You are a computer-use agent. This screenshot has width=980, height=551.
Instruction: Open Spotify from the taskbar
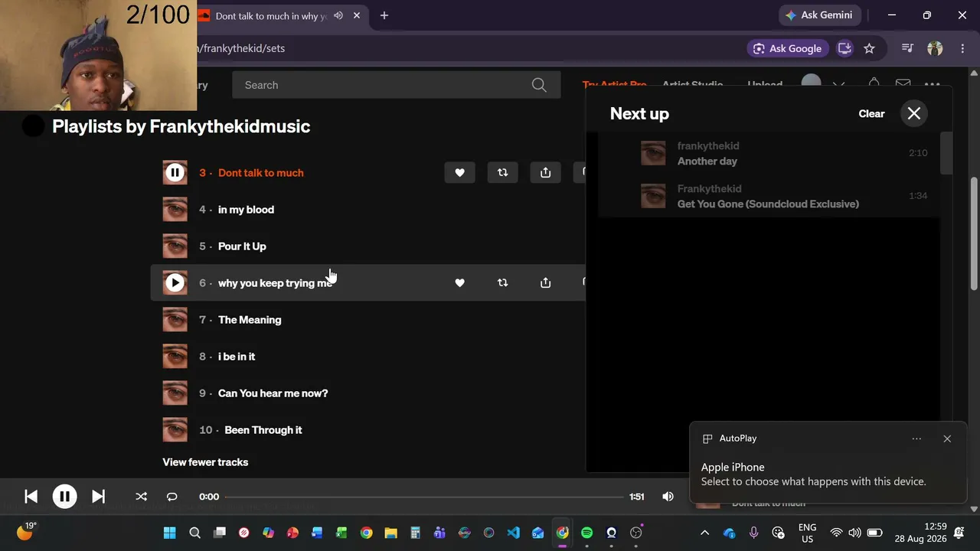586,533
